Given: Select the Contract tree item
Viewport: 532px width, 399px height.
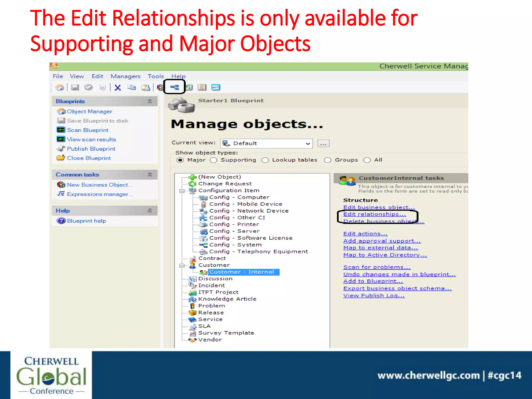Looking at the screenshot, I should (212, 258).
